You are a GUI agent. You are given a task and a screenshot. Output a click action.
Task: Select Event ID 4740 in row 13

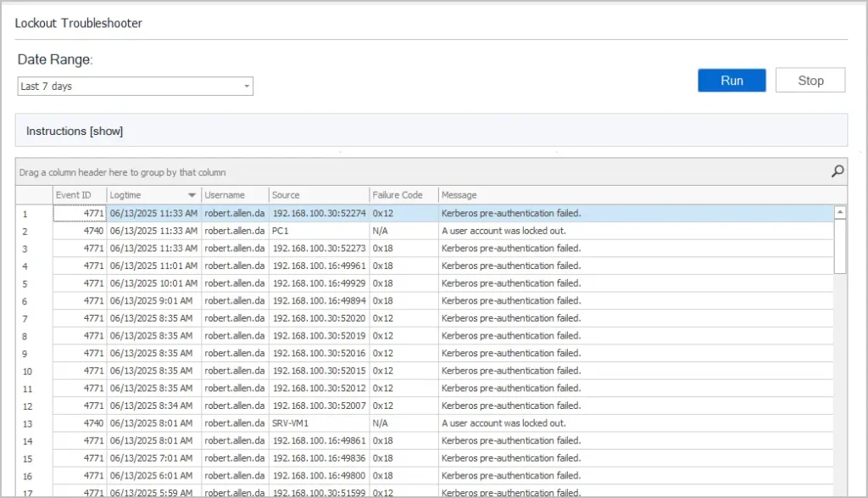[x=80, y=423]
